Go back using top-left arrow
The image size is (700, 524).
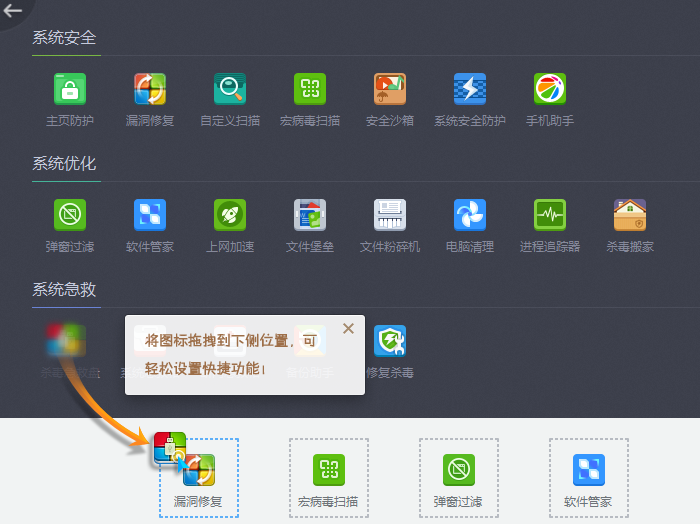click(x=13, y=11)
